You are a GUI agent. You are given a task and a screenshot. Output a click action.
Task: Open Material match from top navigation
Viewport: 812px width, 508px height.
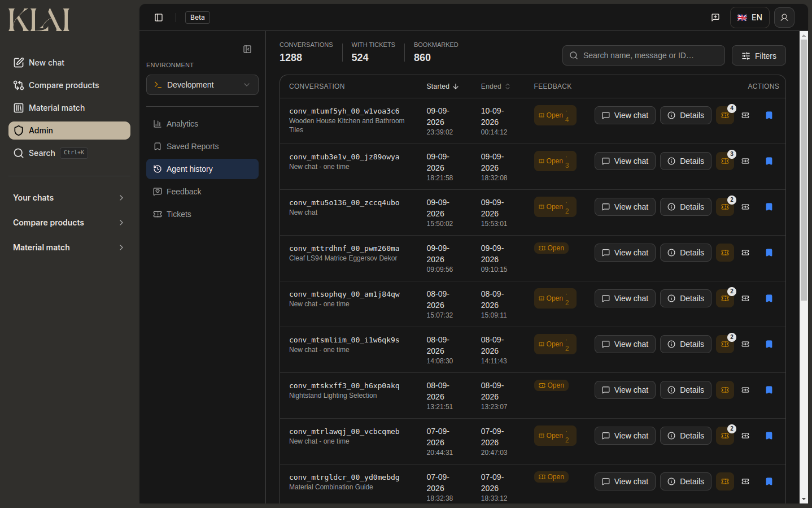coord(69,108)
